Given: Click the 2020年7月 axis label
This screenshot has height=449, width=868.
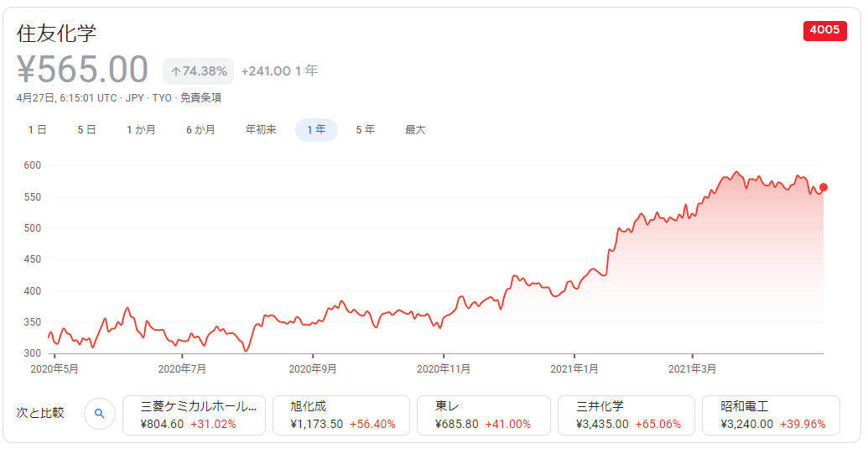Looking at the screenshot, I should pyautogui.click(x=182, y=368).
